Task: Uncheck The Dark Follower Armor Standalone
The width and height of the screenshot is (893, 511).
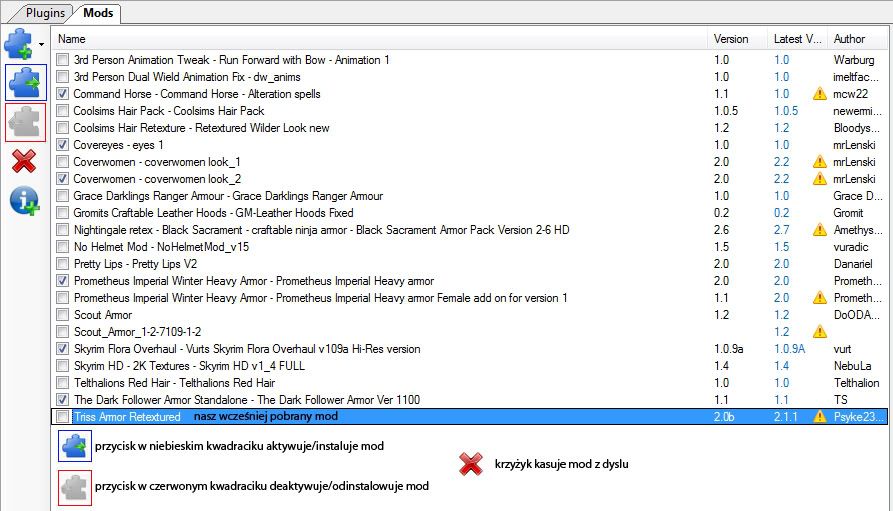Action: click(63, 400)
